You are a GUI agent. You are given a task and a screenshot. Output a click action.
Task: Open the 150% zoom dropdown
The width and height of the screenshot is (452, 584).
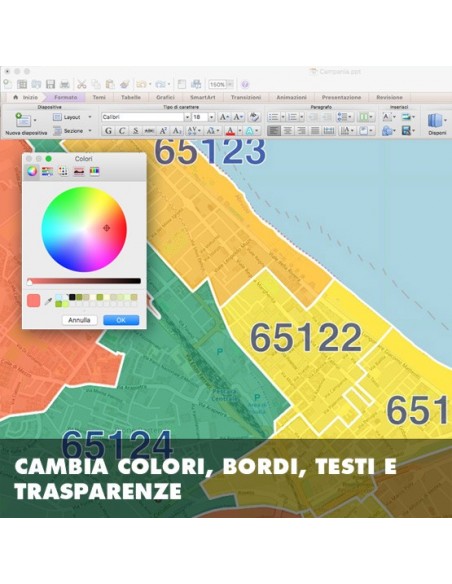pos(230,85)
